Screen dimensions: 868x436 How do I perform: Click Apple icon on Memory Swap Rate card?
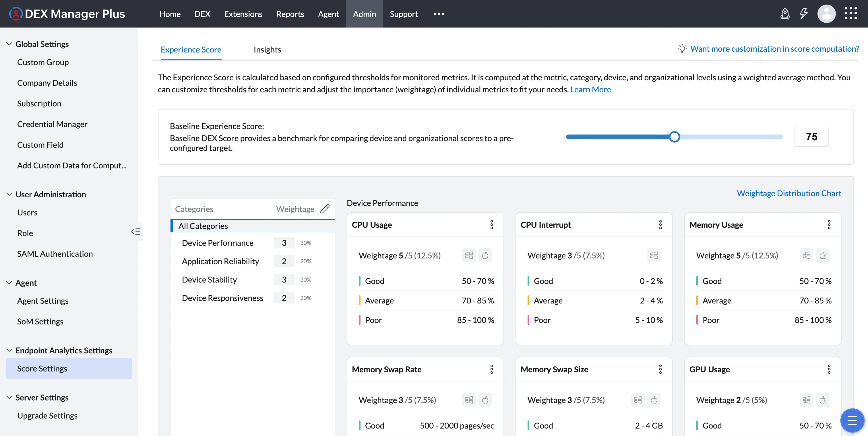(x=485, y=400)
